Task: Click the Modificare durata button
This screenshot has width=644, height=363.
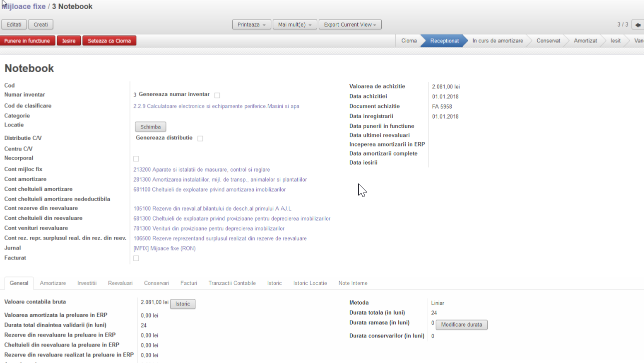Action: tap(461, 324)
